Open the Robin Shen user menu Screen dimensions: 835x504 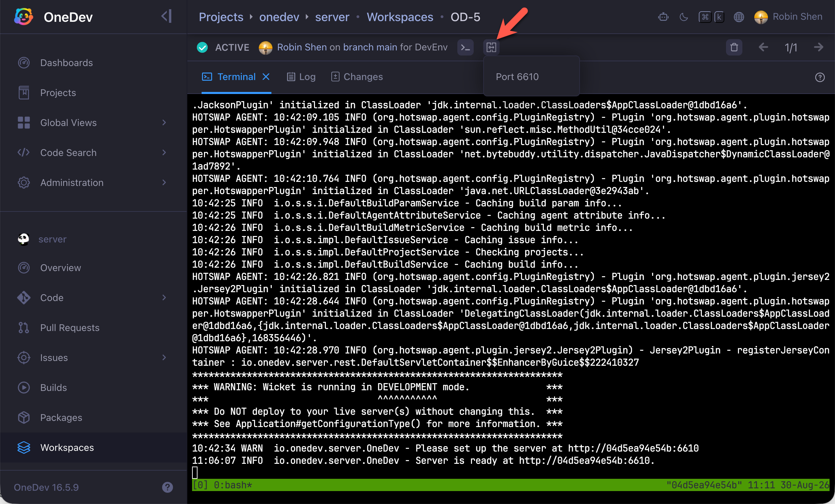[x=788, y=17]
